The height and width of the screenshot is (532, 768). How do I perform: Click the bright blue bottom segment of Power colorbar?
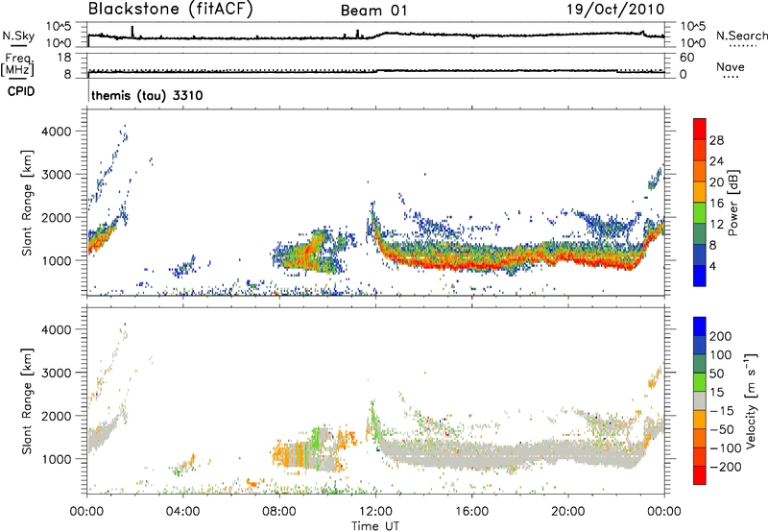[x=700, y=276]
